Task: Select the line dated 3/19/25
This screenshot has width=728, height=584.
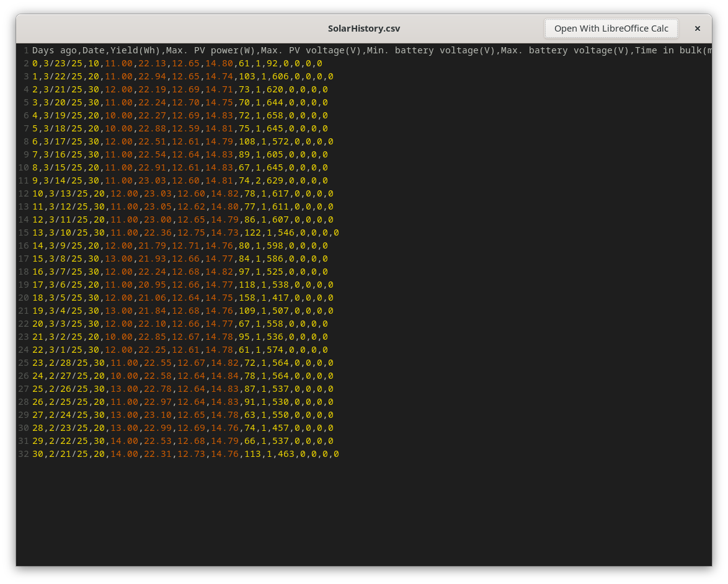Action: tap(180, 115)
